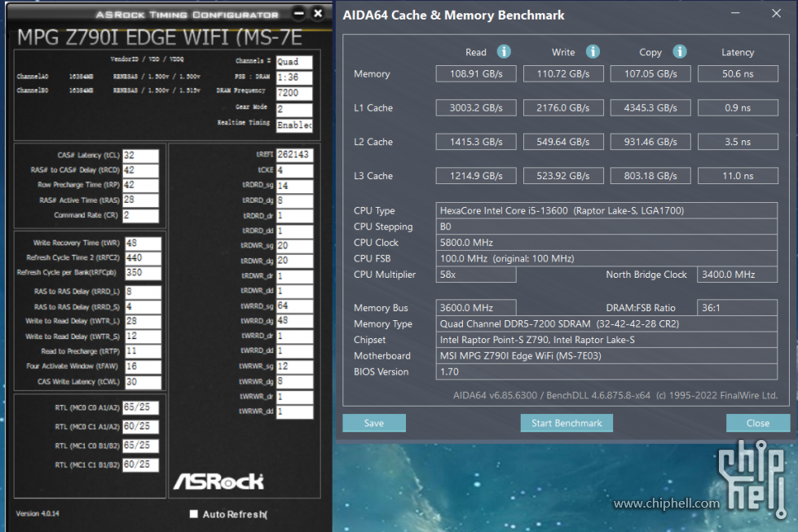
Task: Select the FSB : DRAM ratio field
Action: coord(294,78)
